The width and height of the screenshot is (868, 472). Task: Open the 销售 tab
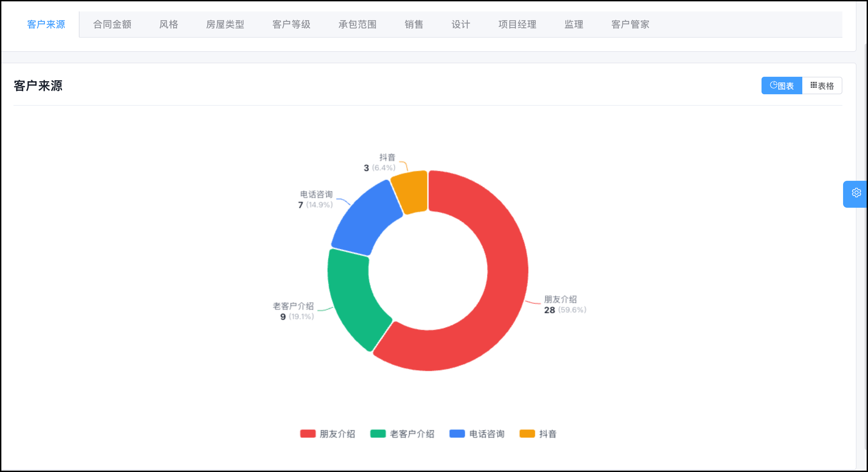[x=414, y=24]
